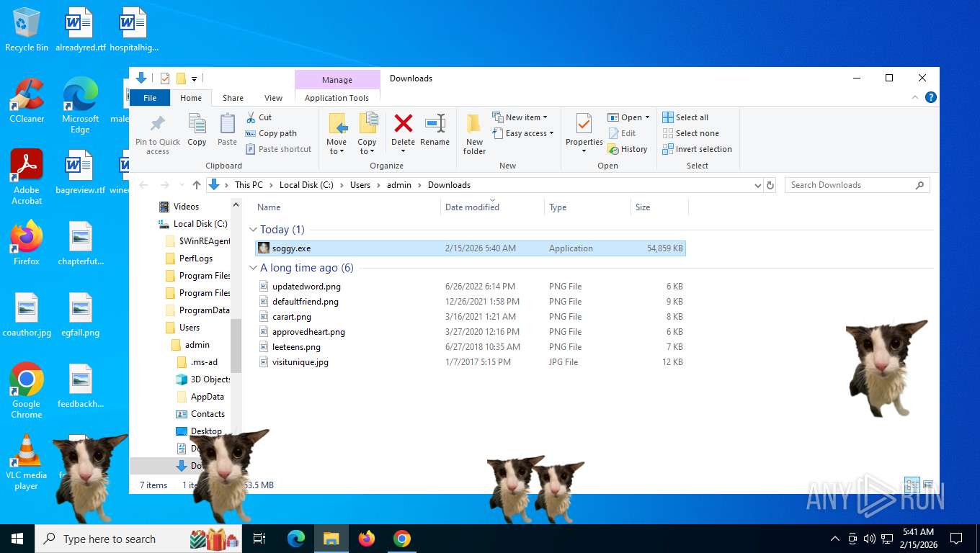Select the visitunique.jpg file
Screen dimensions: 980x553
(471, 362)
